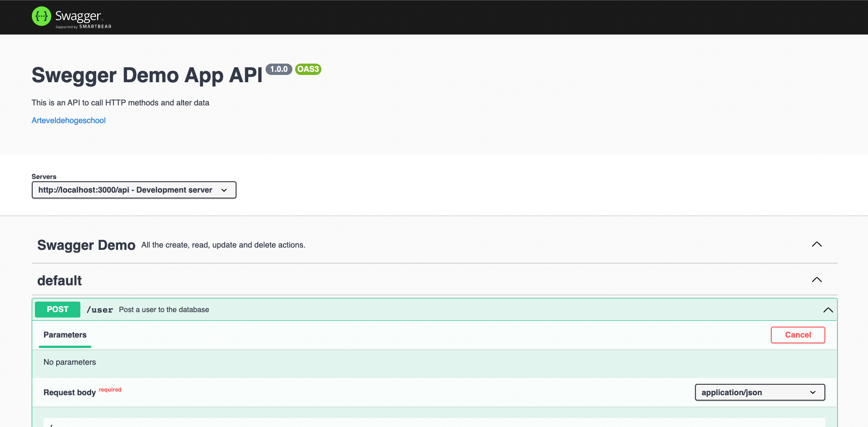This screenshot has height=427, width=868.
Task: Click the Swagger SmartBear wordmark
Action: tap(83, 19)
